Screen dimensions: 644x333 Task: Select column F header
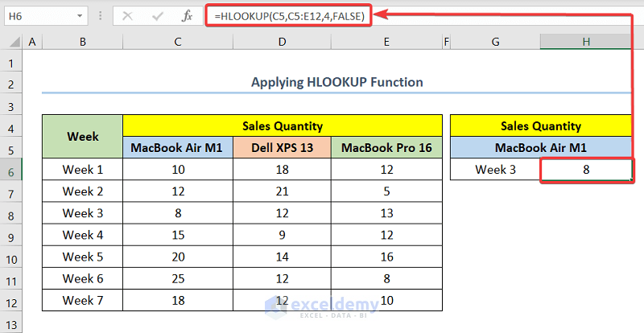point(447,42)
